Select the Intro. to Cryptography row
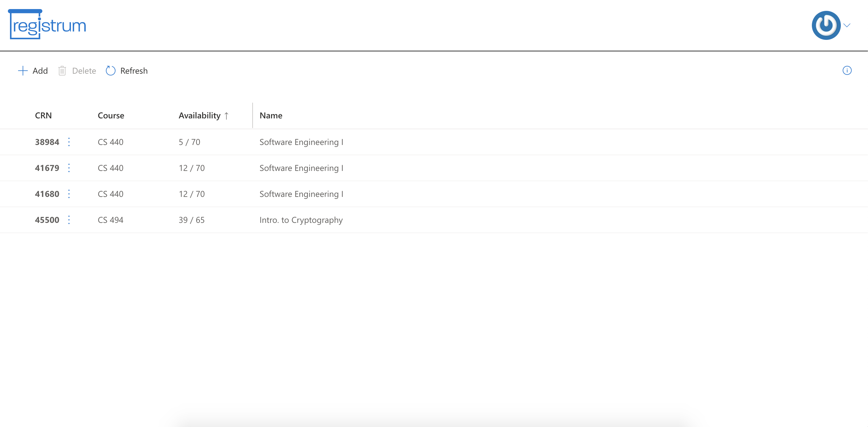Viewport: 868px width, 427px height. click(301, 220)
